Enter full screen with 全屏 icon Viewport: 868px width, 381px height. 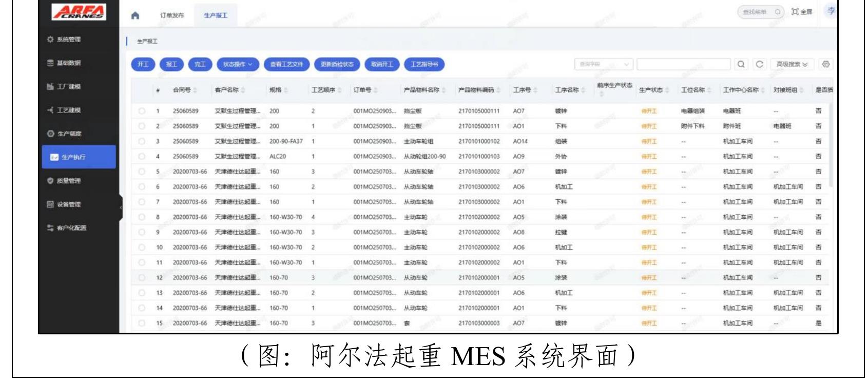pos(802,12)
